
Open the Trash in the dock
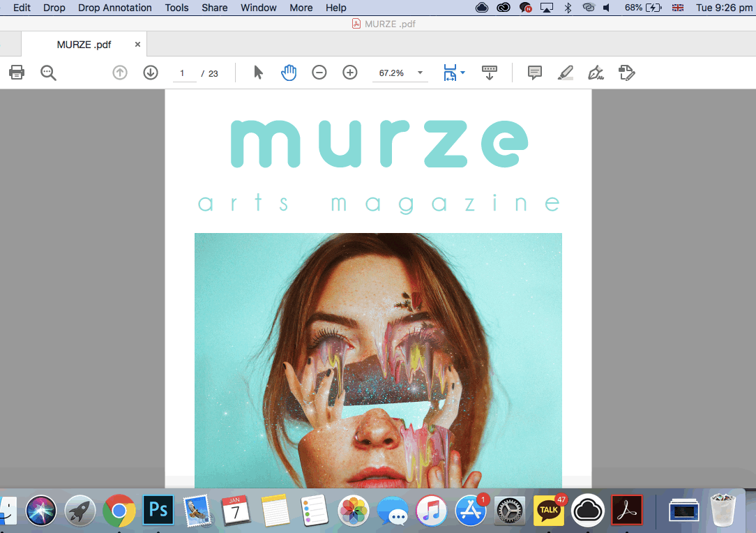pos(723,511)
